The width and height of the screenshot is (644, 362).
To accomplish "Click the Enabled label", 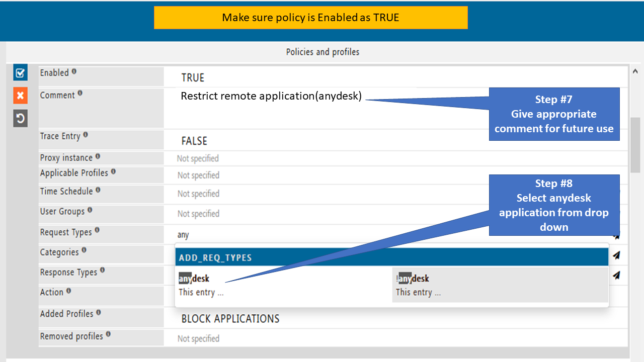I will [54, 73].
